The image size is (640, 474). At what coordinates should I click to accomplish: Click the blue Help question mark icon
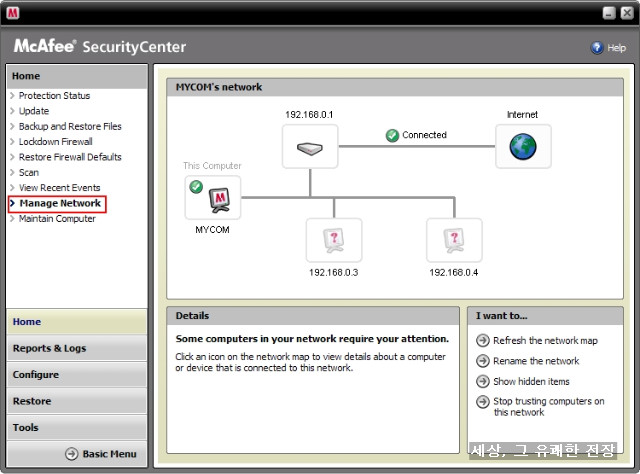click(597, 48)
